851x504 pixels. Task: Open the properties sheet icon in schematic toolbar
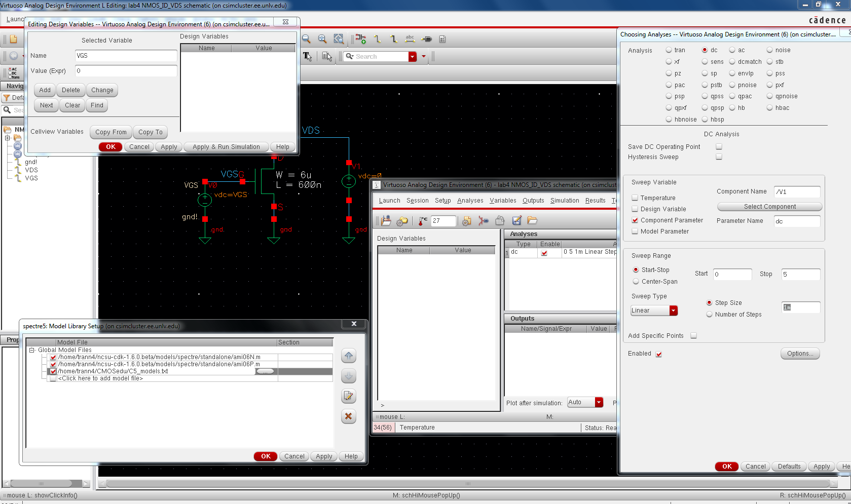click(442, 39)
